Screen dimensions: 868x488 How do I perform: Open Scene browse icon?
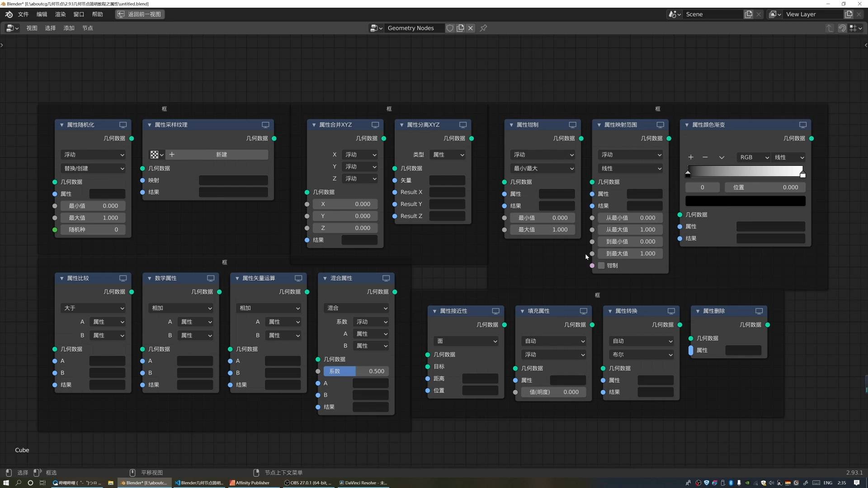[675, 14]
